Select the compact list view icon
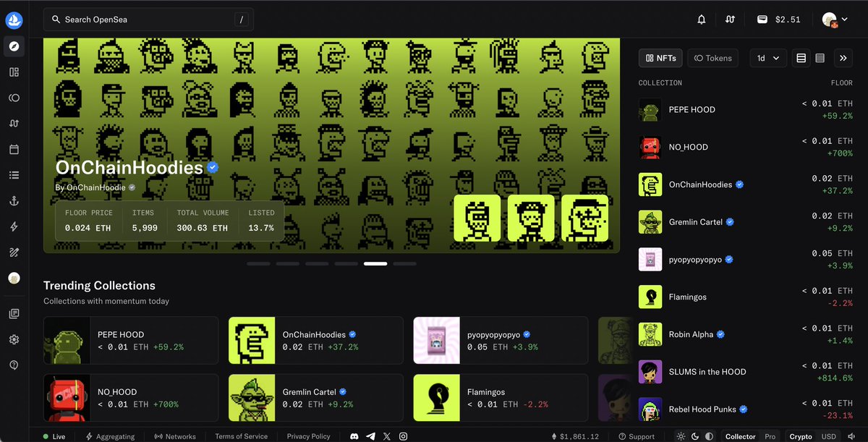Image resolution: width=868 pixels, height=442 pixels. click(x=820, y=58)
